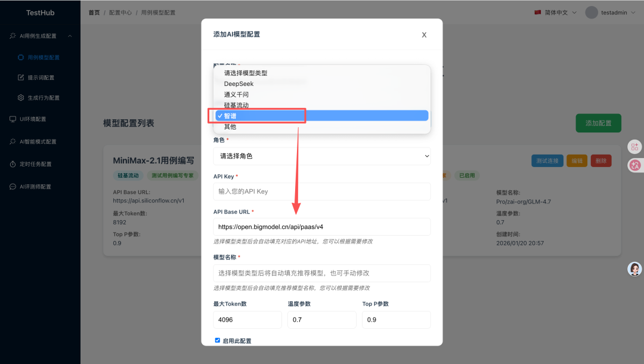Go to UI环境配置 page
This screenshot has width=644, height=364.
point(33,119)
